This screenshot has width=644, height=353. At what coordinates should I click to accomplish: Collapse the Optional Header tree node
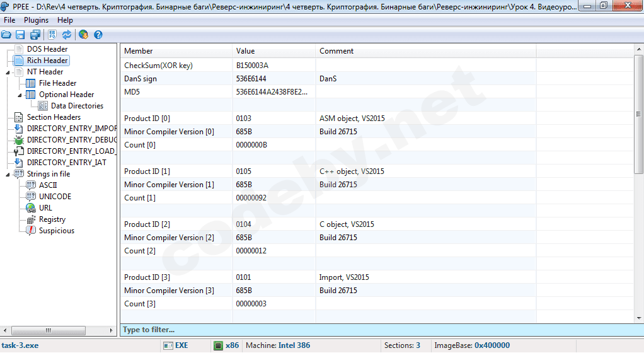(x=20, y=95)
